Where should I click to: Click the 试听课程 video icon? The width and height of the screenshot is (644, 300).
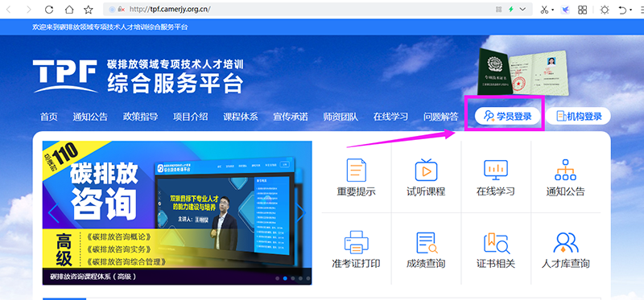coord(426,170)
